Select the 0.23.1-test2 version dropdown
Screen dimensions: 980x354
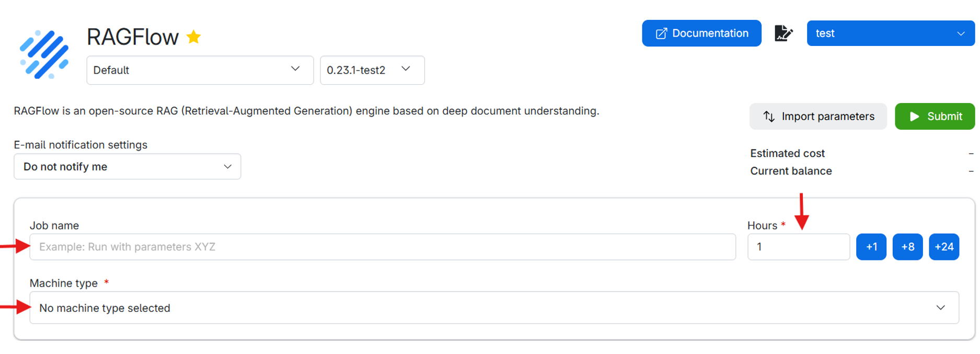coord(372,70)
